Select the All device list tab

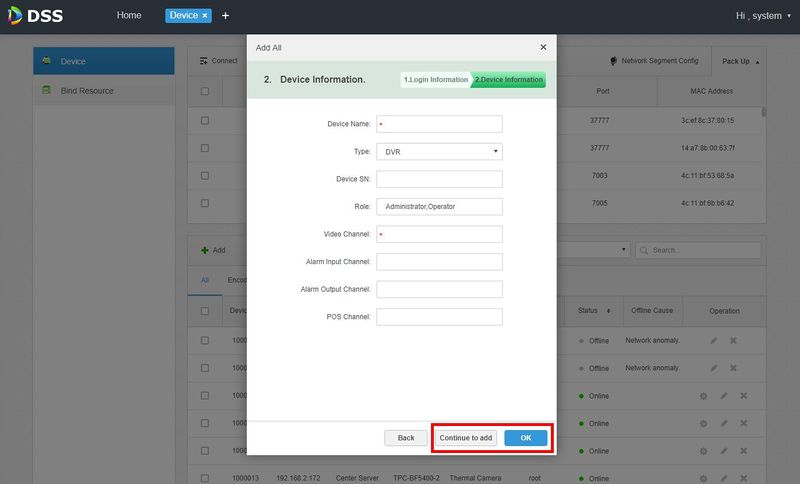[x=205, y=280]
